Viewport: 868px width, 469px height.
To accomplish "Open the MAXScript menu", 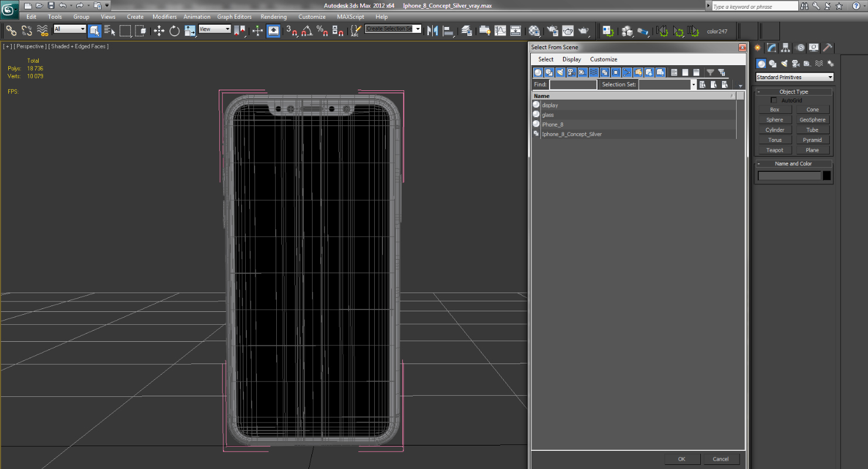I will coord(350,17).
